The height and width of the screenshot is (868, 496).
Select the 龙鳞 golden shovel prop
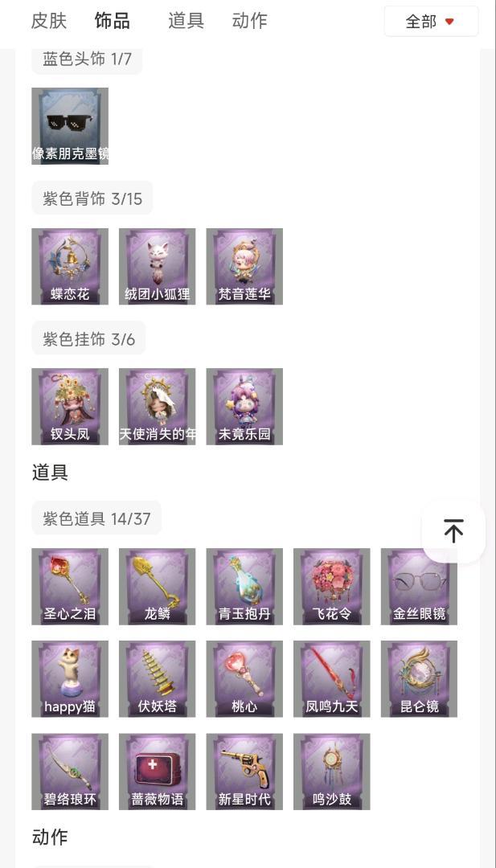tap(158, 587)
